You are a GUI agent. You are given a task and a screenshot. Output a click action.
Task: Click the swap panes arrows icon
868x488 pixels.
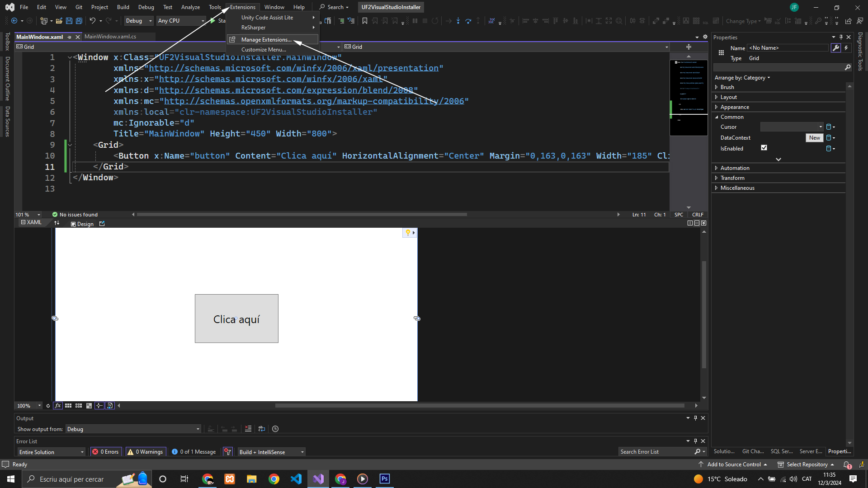57,223
